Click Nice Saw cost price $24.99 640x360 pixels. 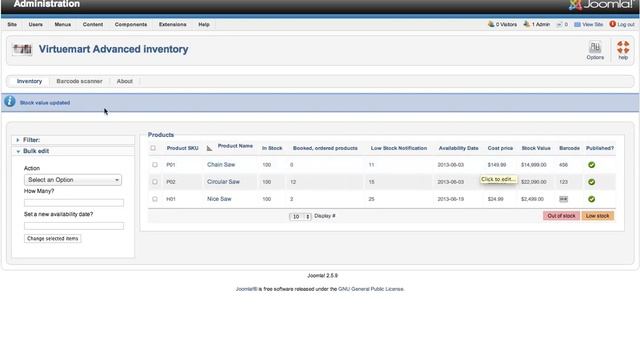coord(496,199)
